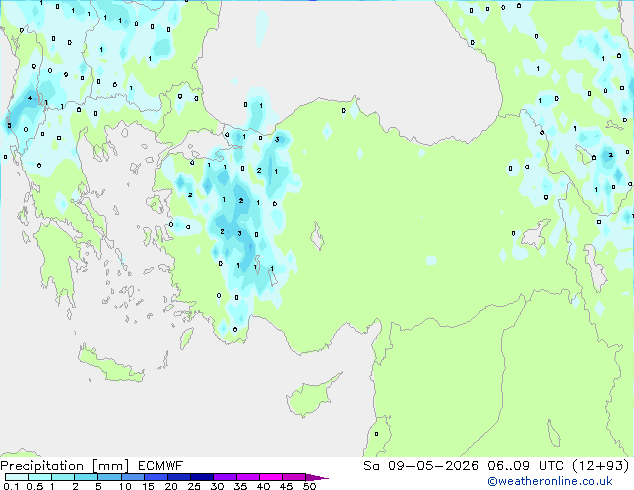Click the over-50 mm arrow tip of legend

(x=317, y=477)
